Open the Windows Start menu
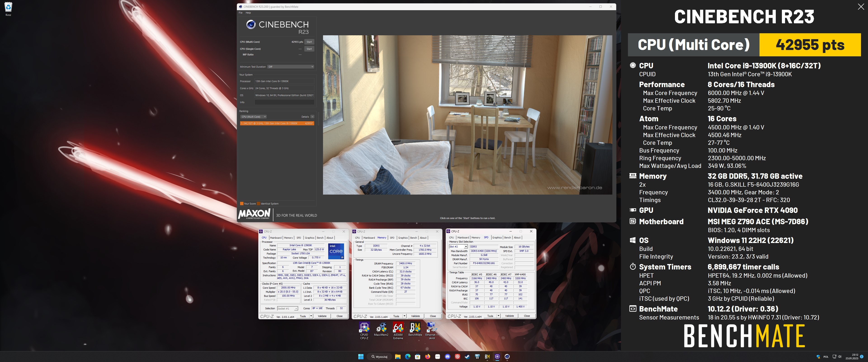This screenshot has width=868, height=362. click(x=361, y=357)
